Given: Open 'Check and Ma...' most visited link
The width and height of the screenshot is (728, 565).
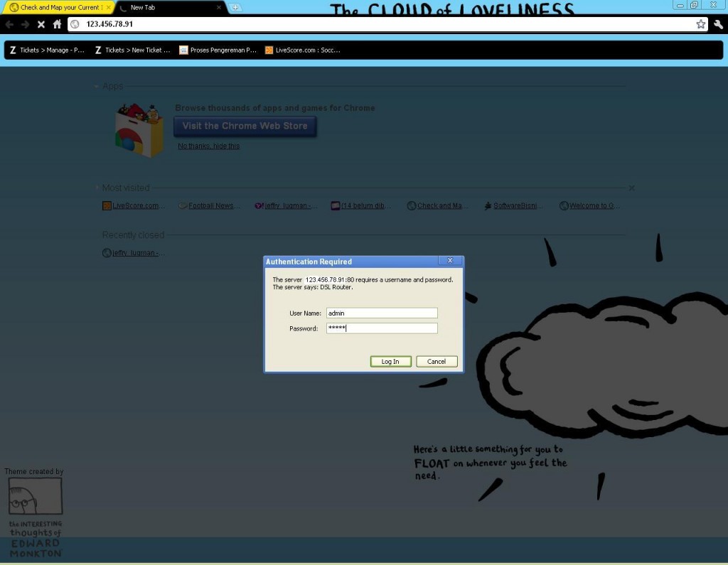Looking at the screenshot, I should pyautogui.click(x=438, y=205).
